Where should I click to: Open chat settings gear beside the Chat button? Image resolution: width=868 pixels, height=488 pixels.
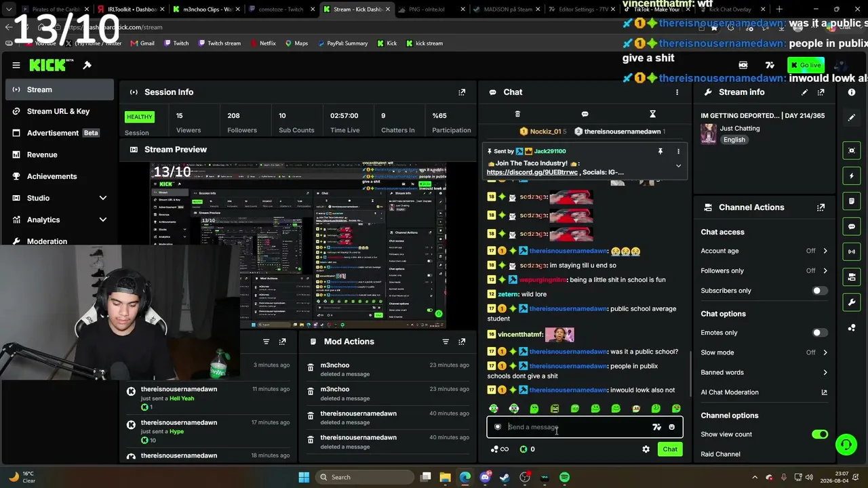[646, 449]
